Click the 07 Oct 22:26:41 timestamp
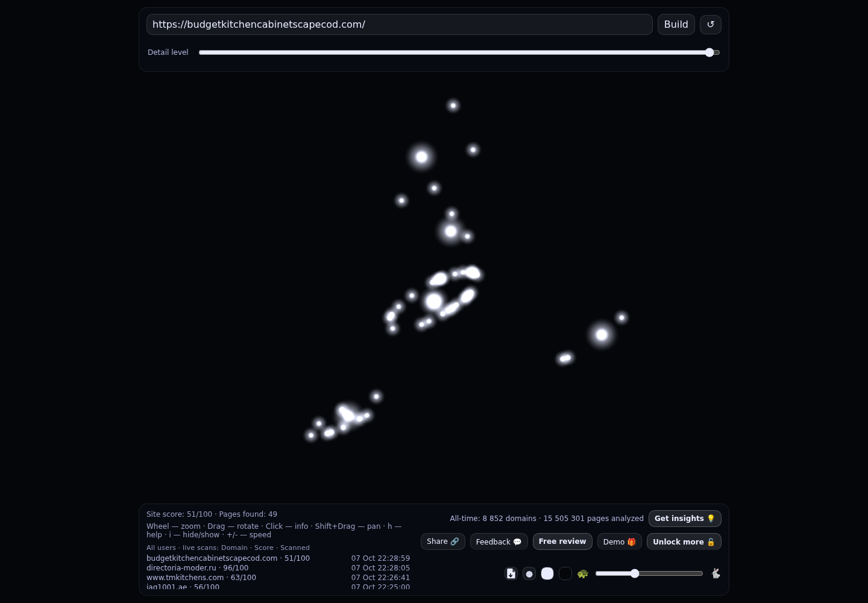The width and height of the screenshot is (868, 603). point(380,578)
